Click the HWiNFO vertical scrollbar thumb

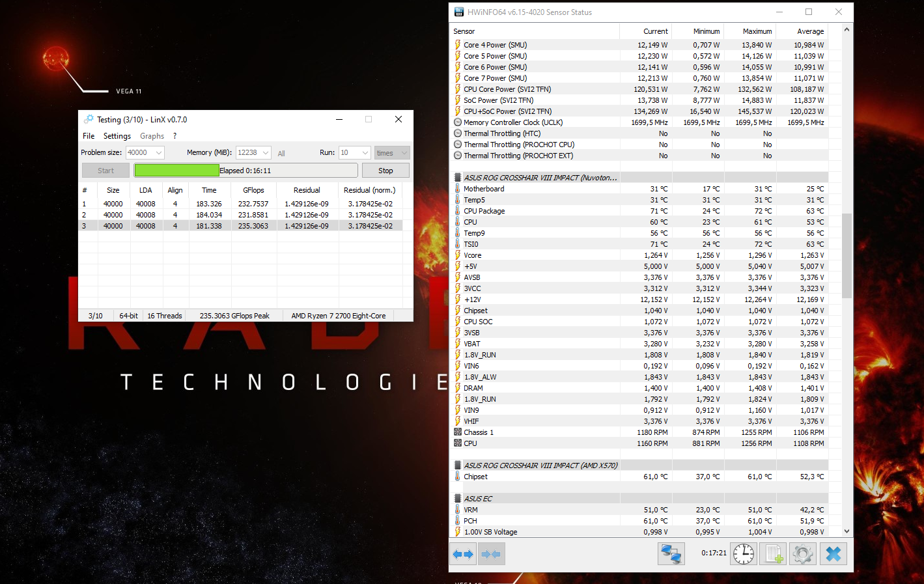(847, 256)
